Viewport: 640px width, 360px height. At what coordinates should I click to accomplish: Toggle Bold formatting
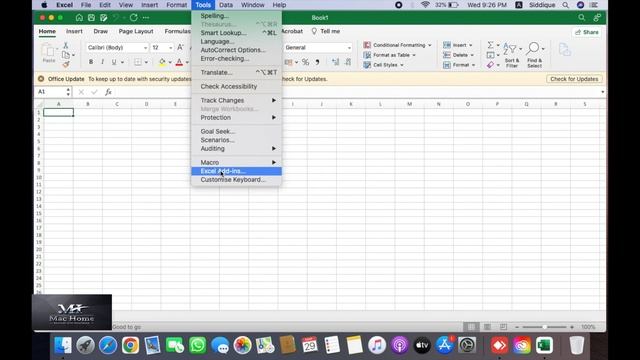click(x=91, y=62)
